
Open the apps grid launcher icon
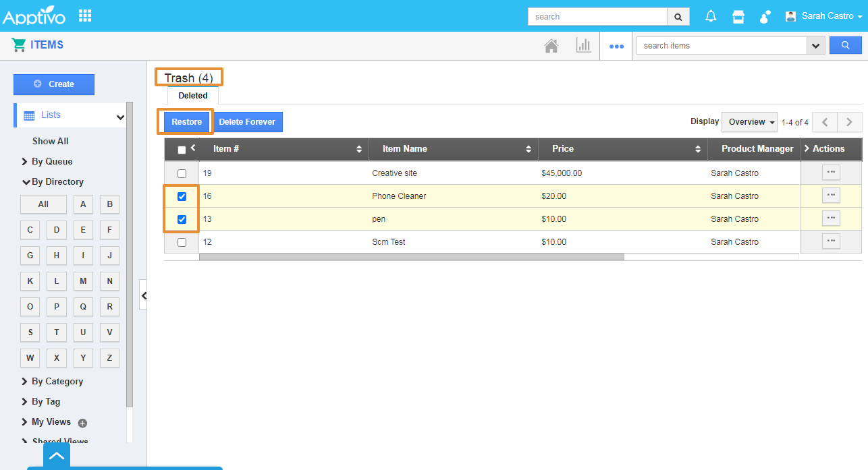85,16
